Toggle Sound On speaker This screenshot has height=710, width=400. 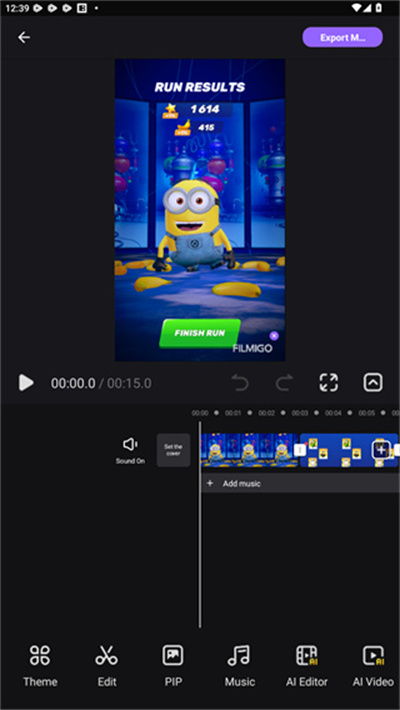(130, 450)
